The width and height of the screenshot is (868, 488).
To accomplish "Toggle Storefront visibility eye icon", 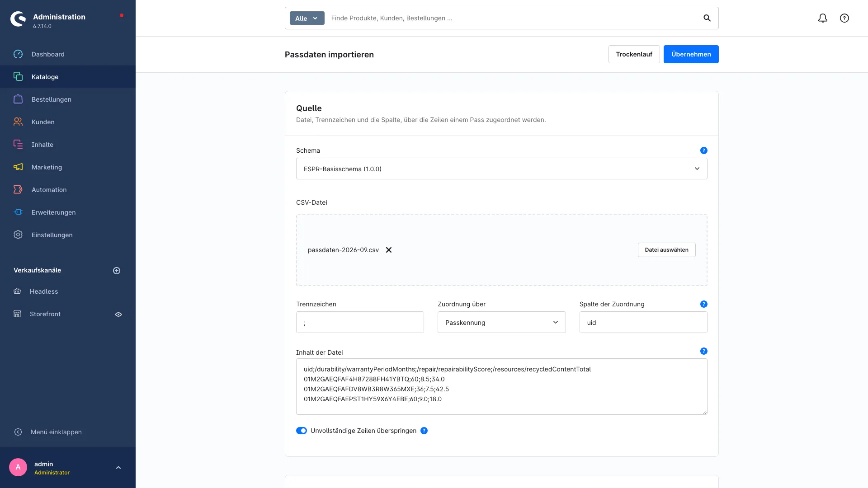I will coord(118,314).
